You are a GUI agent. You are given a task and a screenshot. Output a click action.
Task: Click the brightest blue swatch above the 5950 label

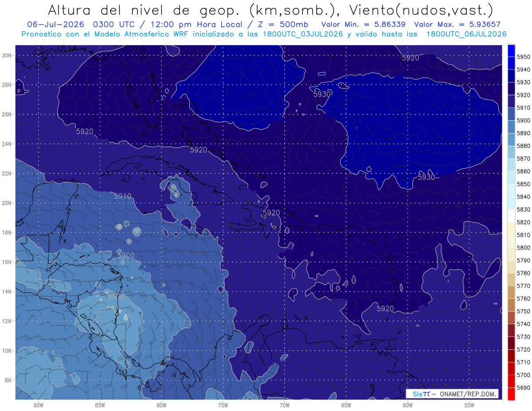(511, 51)
